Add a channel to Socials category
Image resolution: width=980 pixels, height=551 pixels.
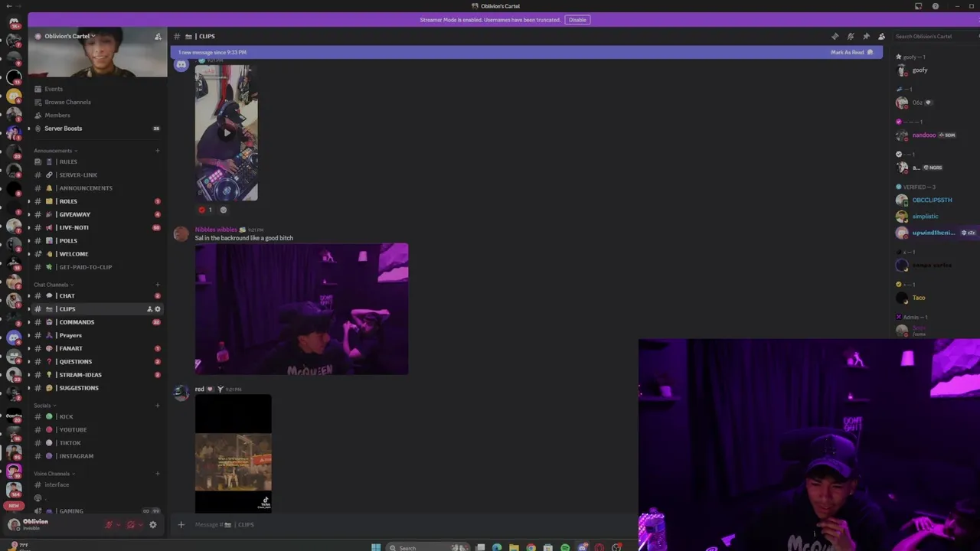(x=158, y=406)
